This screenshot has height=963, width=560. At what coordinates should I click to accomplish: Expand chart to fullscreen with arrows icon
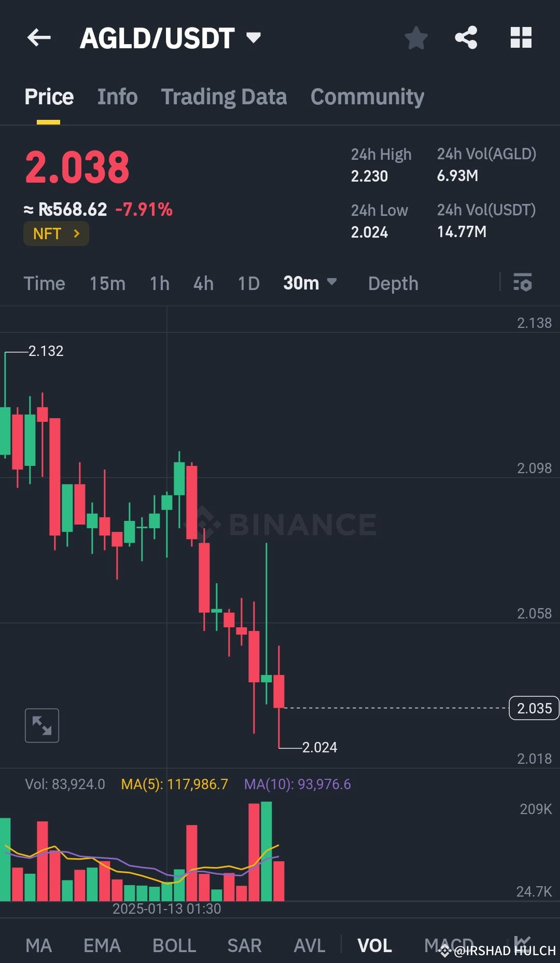pos(41,725)
